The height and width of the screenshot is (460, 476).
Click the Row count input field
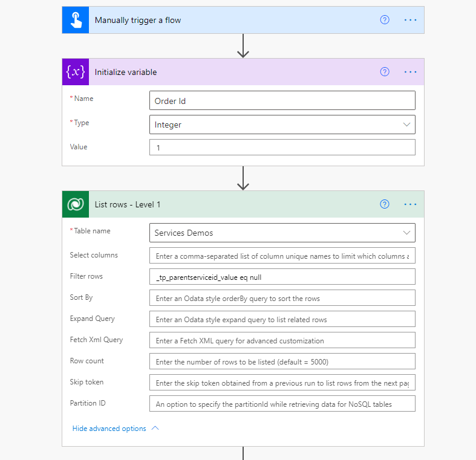282,361
